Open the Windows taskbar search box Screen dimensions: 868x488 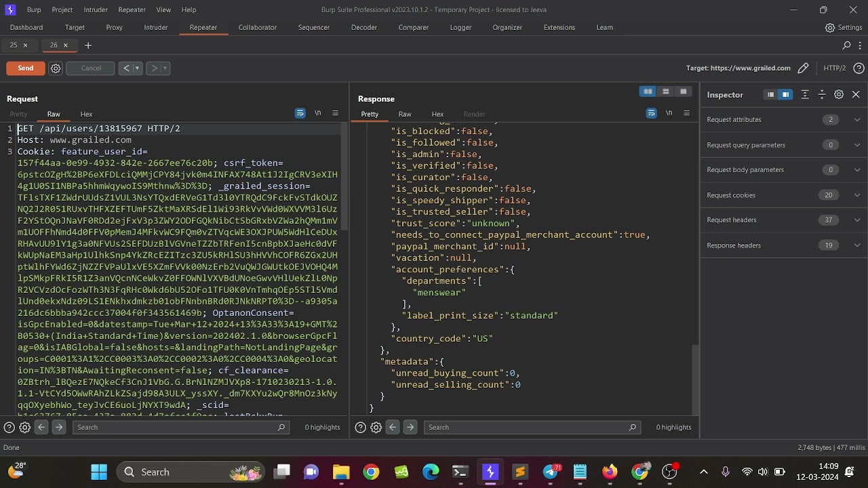(x=191, y=472)
